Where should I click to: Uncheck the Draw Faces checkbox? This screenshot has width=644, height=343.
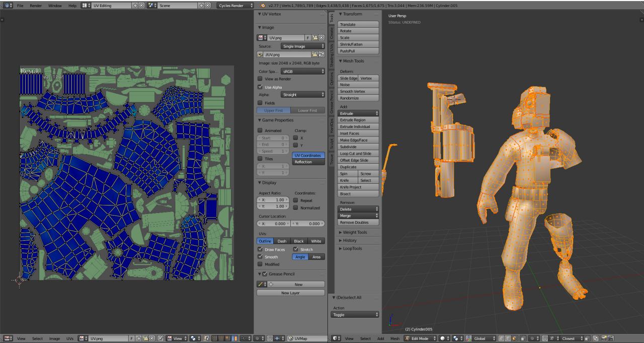click(260, 249)
